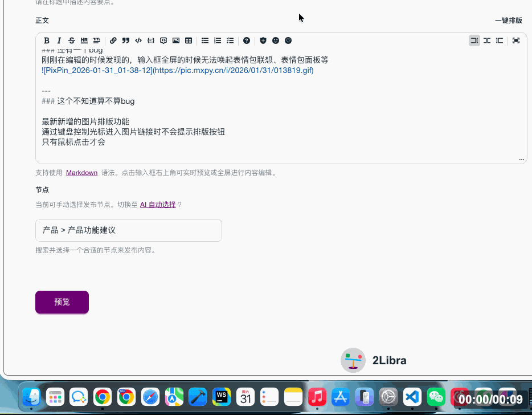Open the node selector 产品 > 产品功能建议

pyautogui.click(x=129, y=230)
